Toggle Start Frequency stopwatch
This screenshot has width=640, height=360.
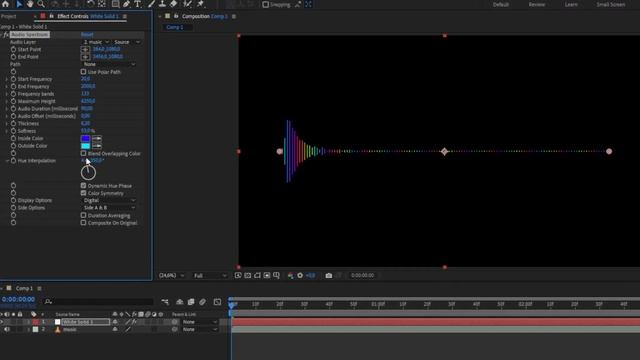pyautogui.click(x=13, y=79)
